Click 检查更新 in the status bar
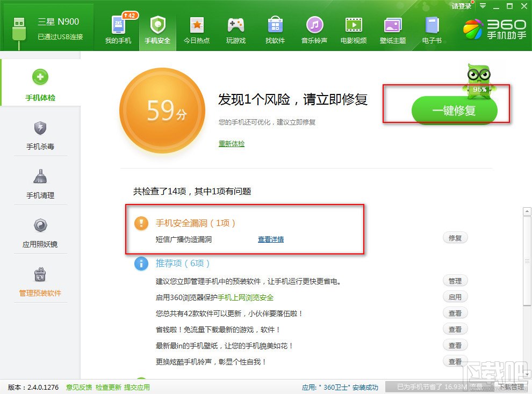The width and height of the screenshot is (532, 394). [x=107, y=386]
